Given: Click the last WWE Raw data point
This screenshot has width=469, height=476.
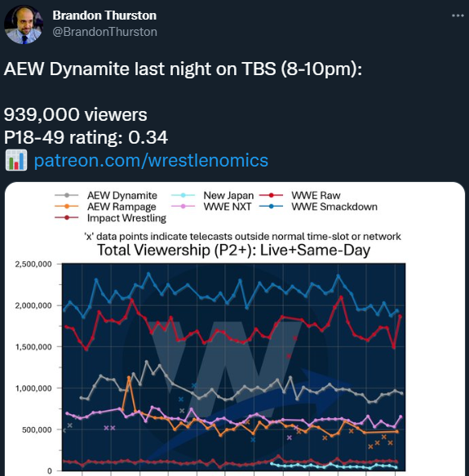Looking at the screenshot, I should click(400, 316).
